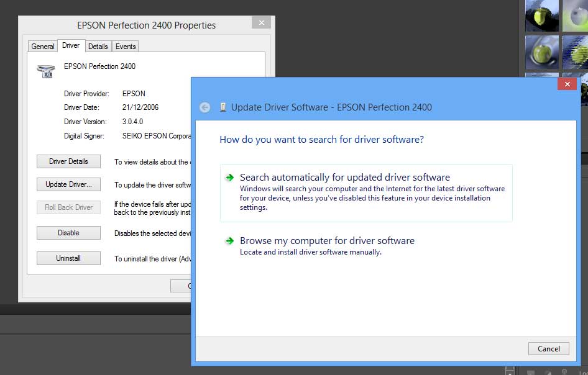This screenshot has width=588, height=375.
Task: Select the Driver tab
Action: [71, 46]
